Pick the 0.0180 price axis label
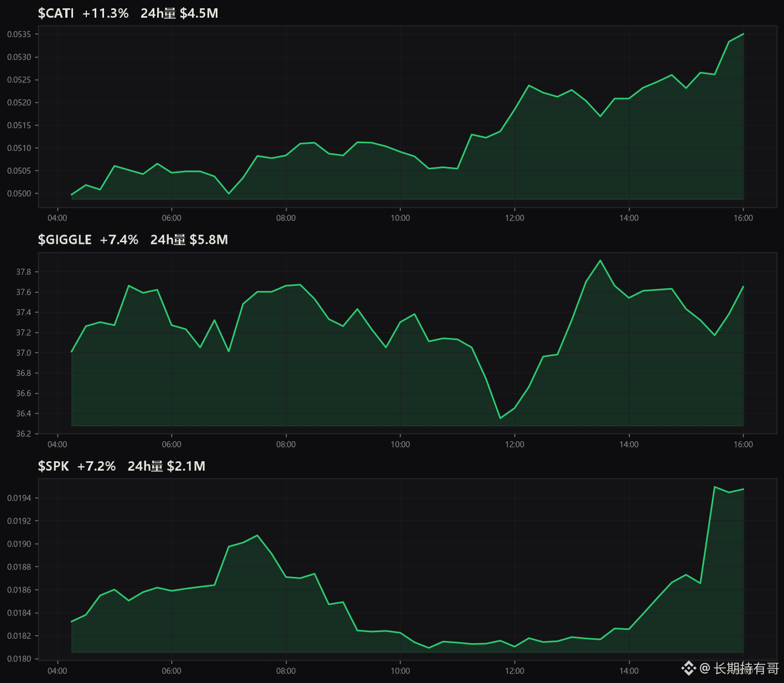Viewport: 784px width, 683px height. pos(19,659)
